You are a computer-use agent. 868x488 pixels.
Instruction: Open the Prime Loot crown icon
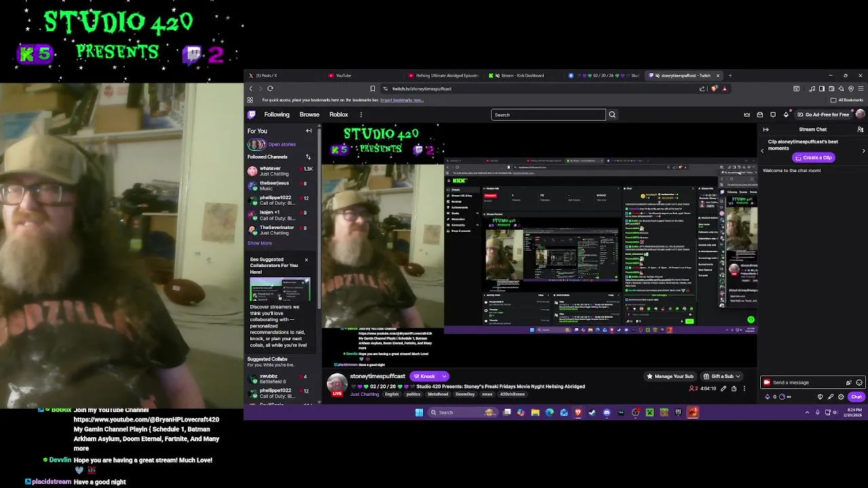(x=747, y=115)
